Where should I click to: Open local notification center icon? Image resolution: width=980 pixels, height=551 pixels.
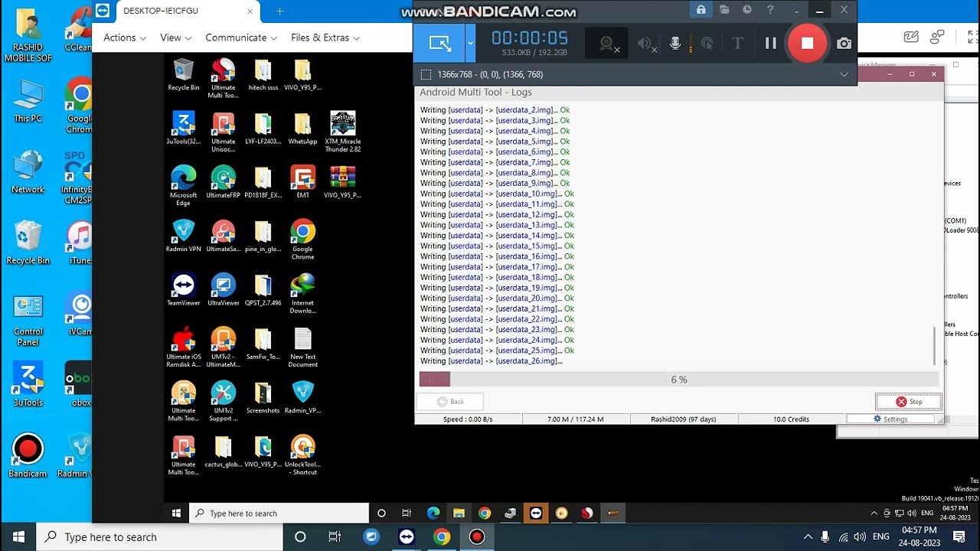pyautogui.click(x=959, y=536)
